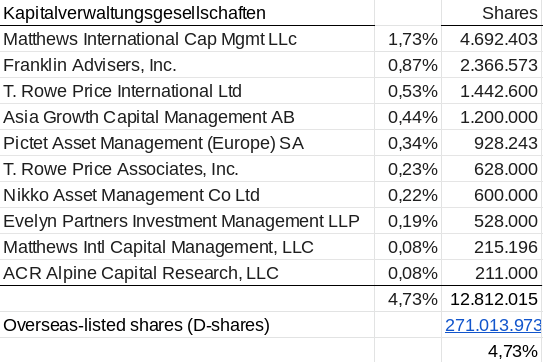Select the Kapitalverwaltungsgesellschaften header cell
543x362 pixels.
[187, 13]
